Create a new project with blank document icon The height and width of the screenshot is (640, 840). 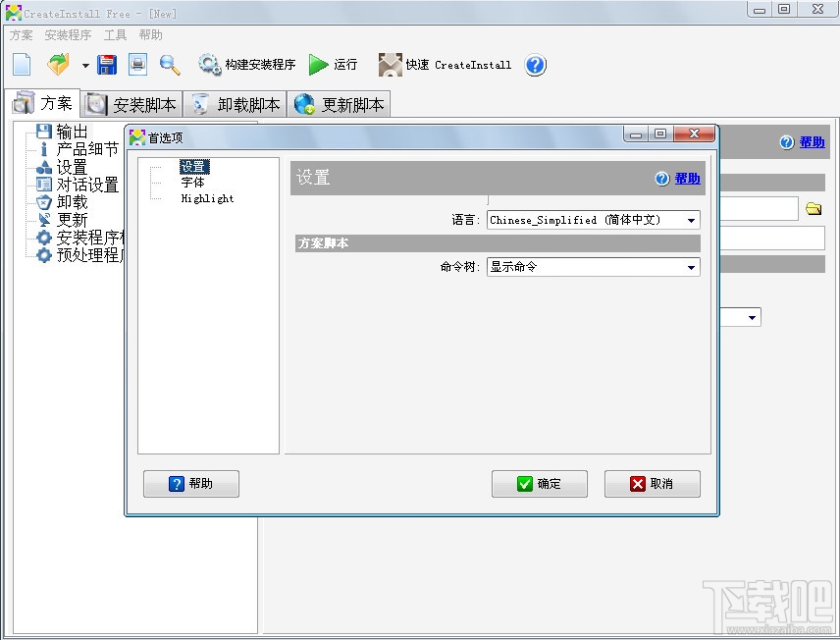pos(22,63)
